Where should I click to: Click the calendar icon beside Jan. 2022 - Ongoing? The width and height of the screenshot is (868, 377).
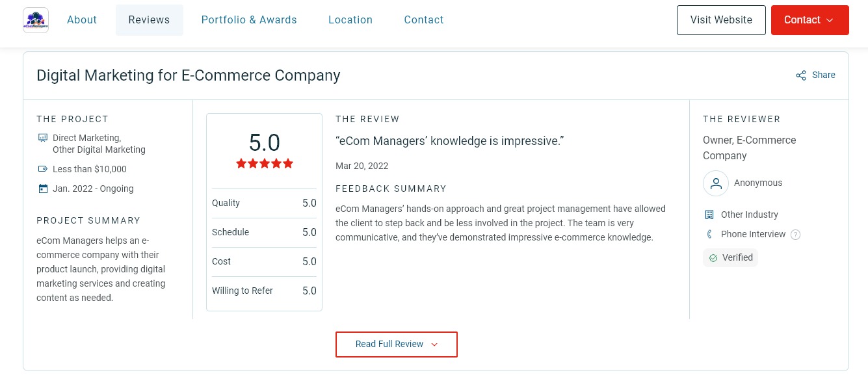click(x=43, y=189)
